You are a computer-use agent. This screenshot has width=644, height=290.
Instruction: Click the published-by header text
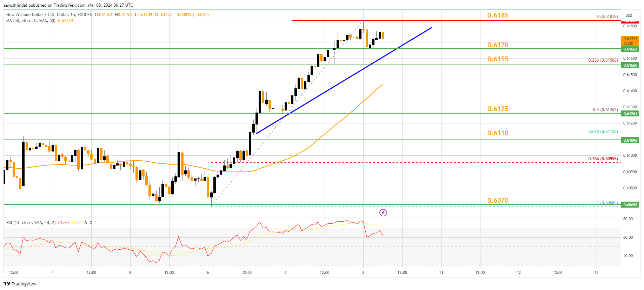68,5
